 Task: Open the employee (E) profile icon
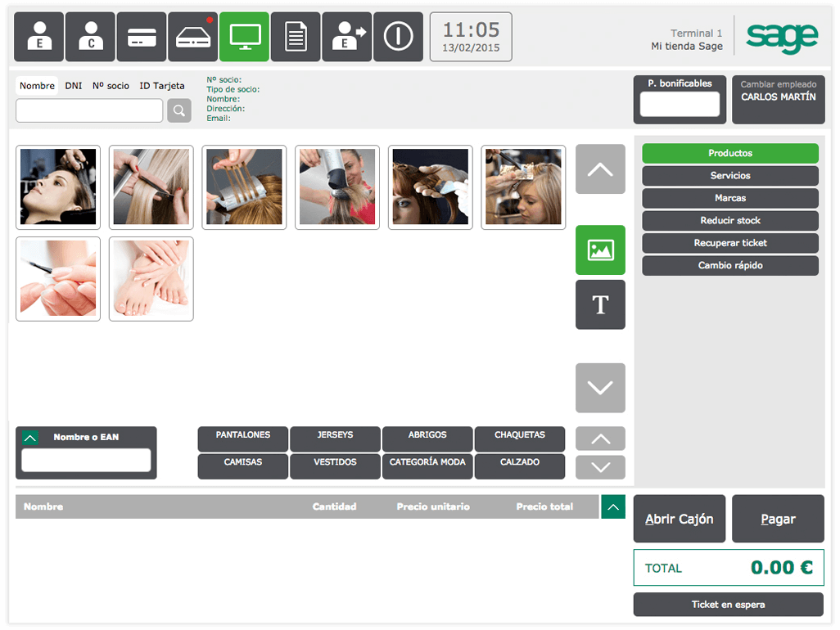pos(38,36)
